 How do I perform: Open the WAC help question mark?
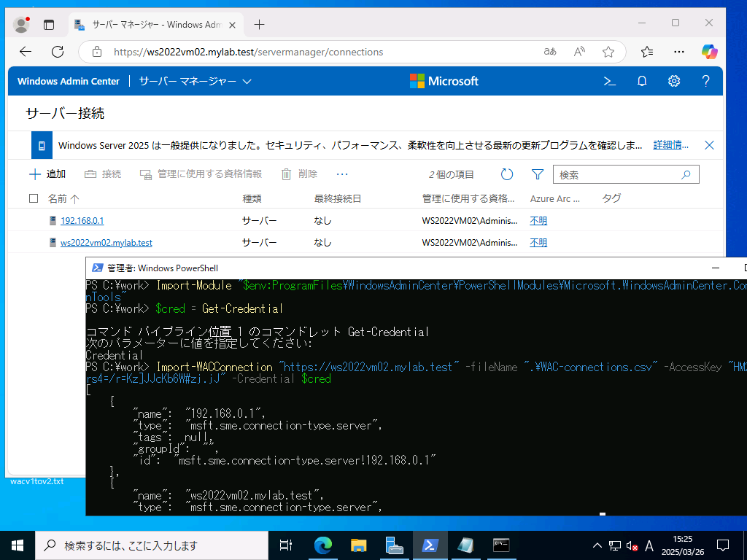[x=705, y=82]
